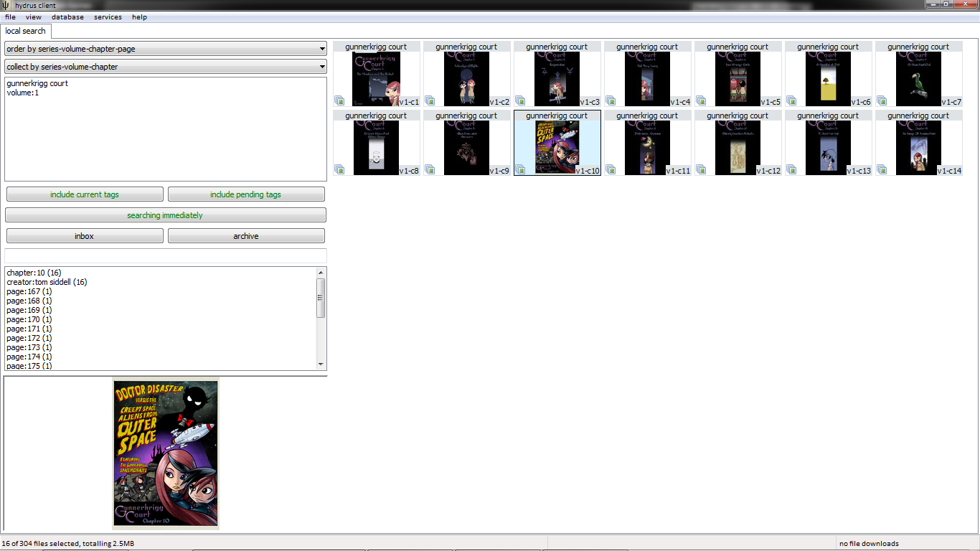The width and height of the screenshot is (980, 551).
Task: Click the Doctor Disaster preview image
Action: coord(166,454)
